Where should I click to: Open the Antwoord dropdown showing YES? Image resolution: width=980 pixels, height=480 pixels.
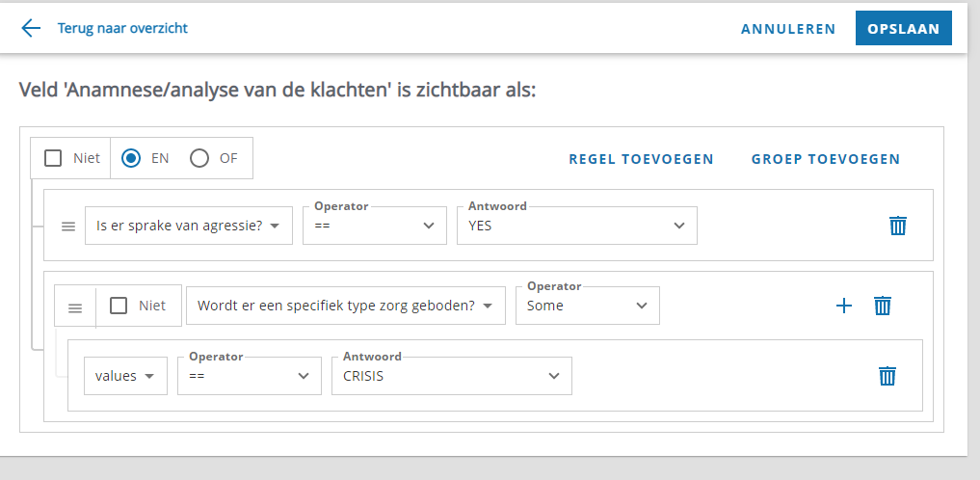coord(577,226)
